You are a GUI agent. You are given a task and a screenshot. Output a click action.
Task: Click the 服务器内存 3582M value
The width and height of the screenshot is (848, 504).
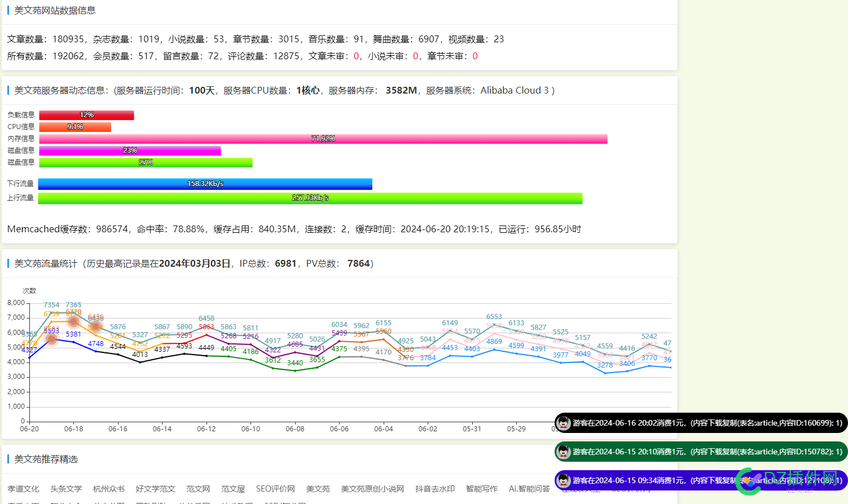pos(401,91)
